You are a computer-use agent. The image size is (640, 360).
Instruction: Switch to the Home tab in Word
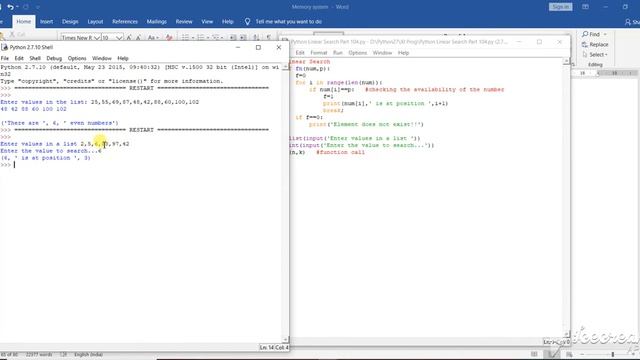24,22
